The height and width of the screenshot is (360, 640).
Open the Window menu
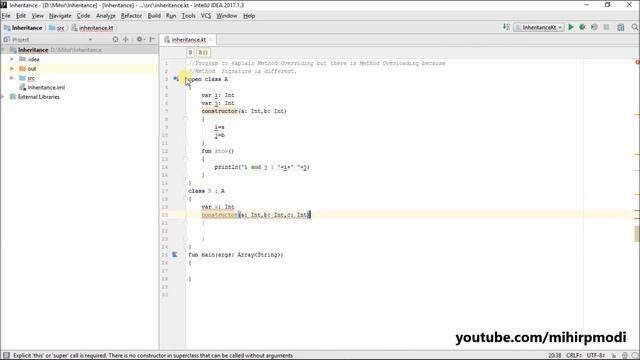pyautogui.click(x=227, y=16)
